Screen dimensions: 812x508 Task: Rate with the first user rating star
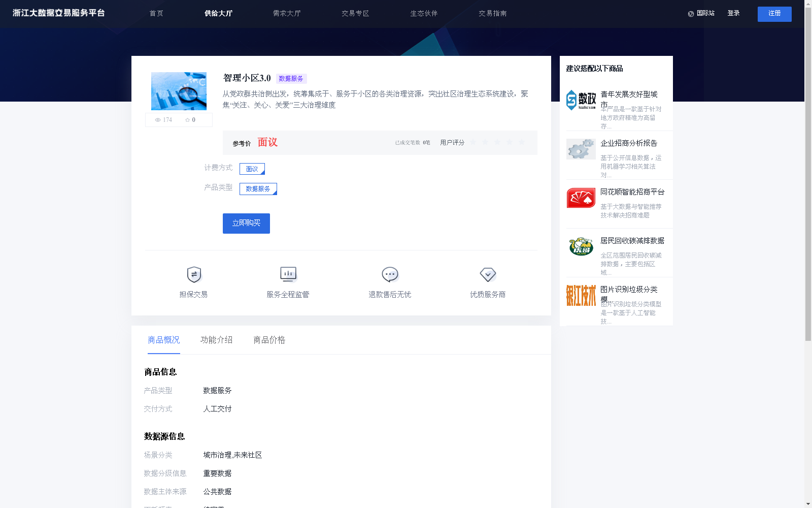click(473, 142)
